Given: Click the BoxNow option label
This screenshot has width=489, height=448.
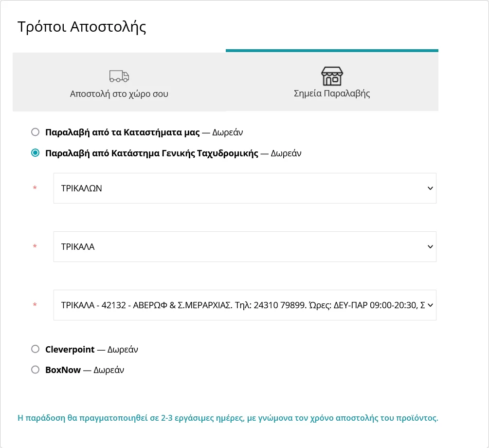Looking at the screenshot, I should [x=63, y=370].
